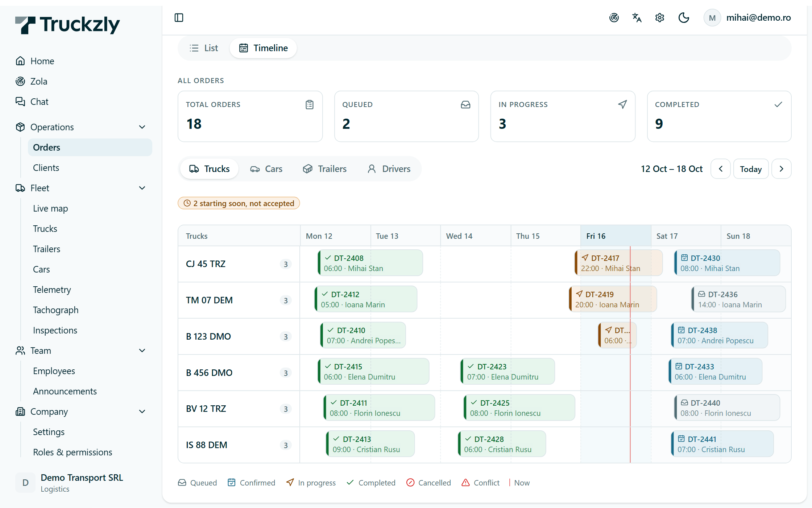Open the language translation icon
Viewport: 812px width, 508px height.
click(637, 18)
